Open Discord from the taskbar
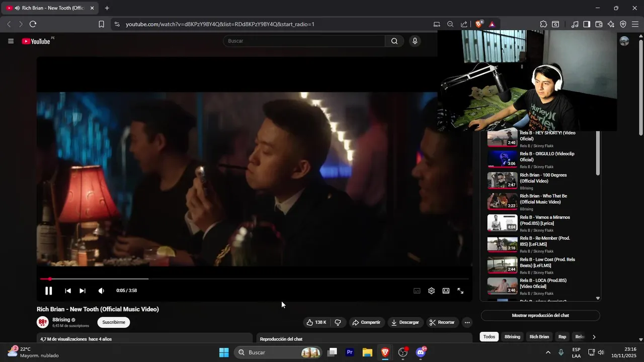 (x=421, y=352)
